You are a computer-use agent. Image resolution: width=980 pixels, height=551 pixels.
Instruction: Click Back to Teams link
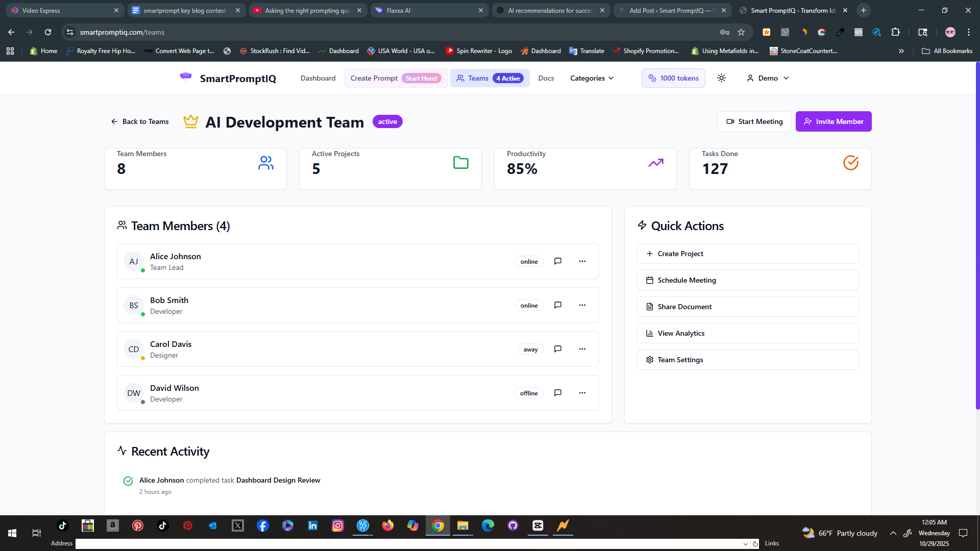pos(140,121)
